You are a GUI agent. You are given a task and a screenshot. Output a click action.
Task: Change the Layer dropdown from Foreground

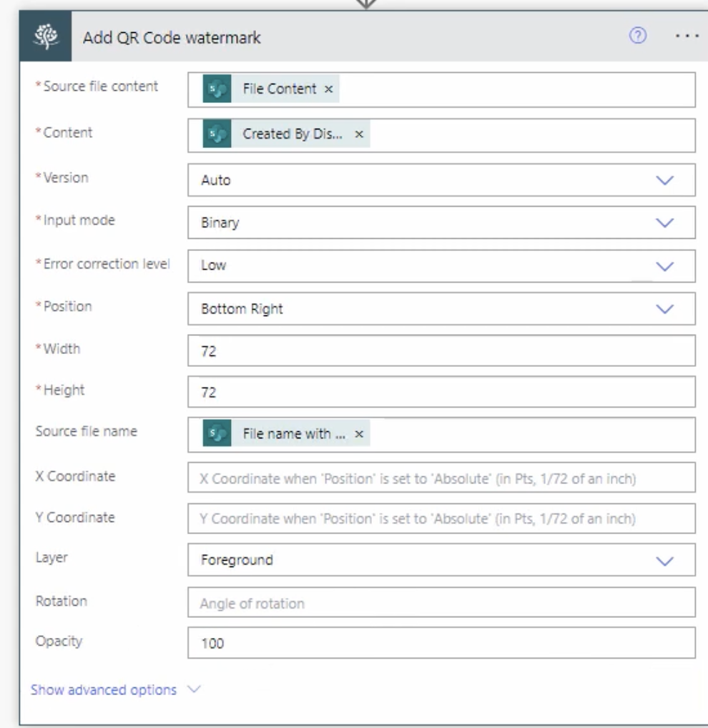pyautogui.click(x=664, y=561)
